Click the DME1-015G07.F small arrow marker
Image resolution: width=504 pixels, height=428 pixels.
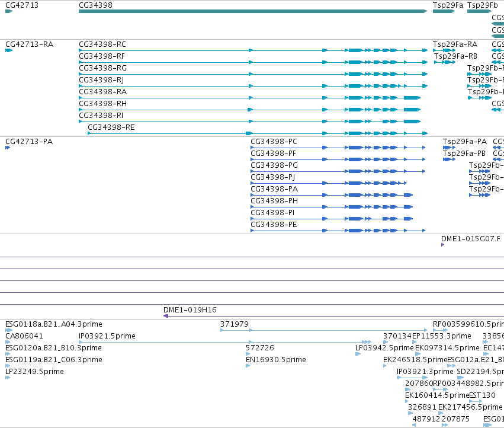click(x=442, y=245)
